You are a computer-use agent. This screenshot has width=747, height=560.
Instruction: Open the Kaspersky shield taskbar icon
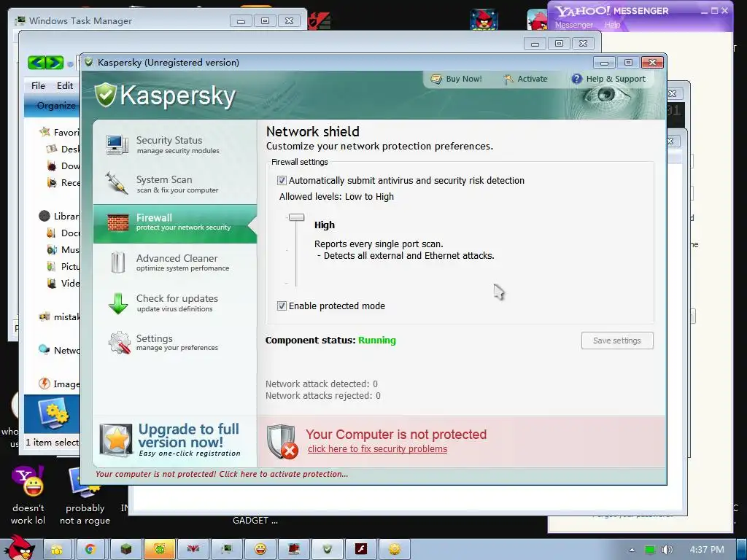327,550
